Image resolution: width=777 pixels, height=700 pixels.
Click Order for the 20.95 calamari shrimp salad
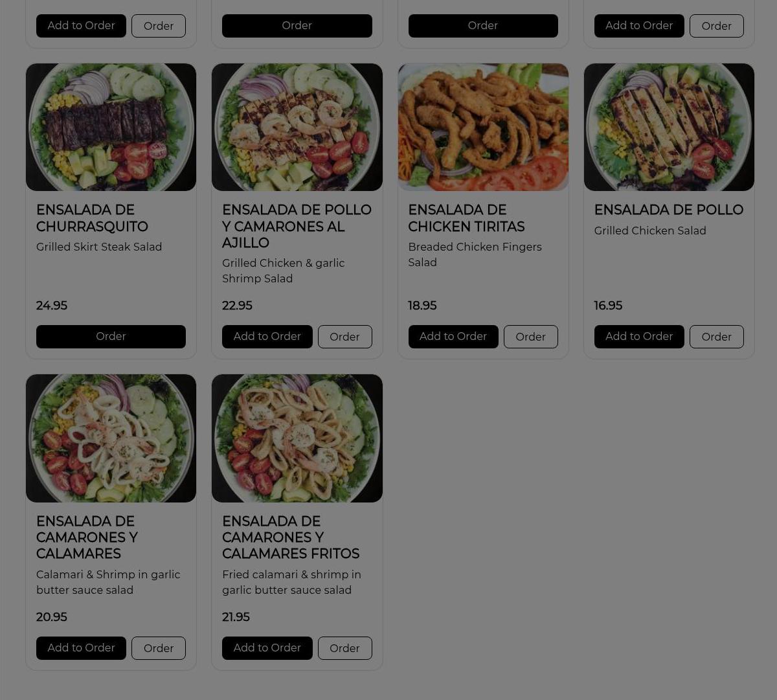[x=159, y=648]
